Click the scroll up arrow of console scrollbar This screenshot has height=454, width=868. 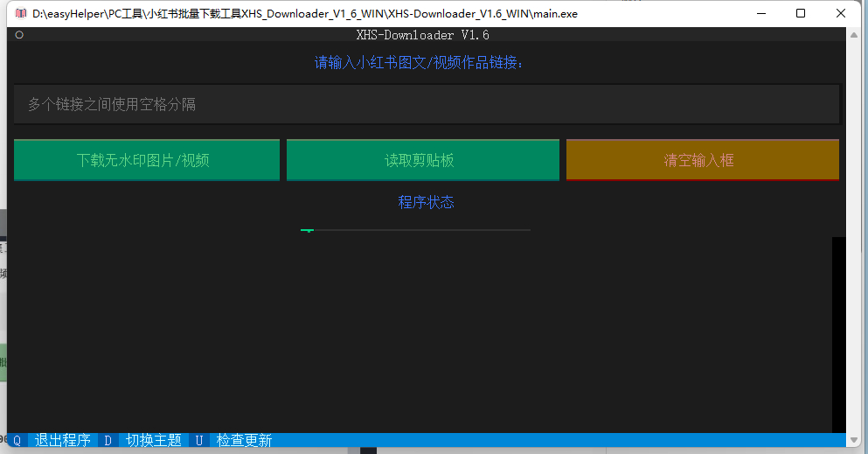[854, 34]
